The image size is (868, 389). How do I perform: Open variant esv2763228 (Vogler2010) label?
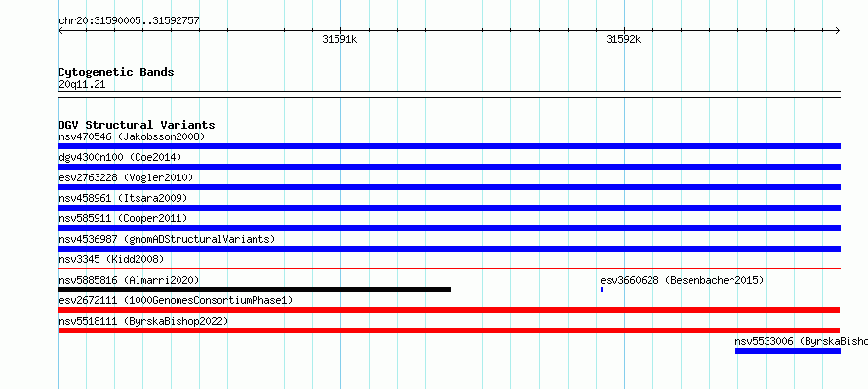click(x=126, y=177)
